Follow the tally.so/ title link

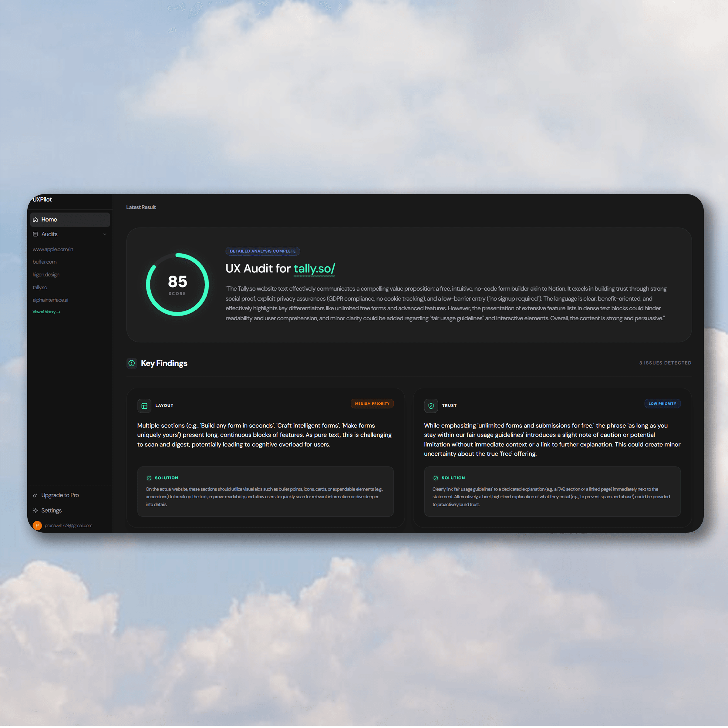[314, 269]
